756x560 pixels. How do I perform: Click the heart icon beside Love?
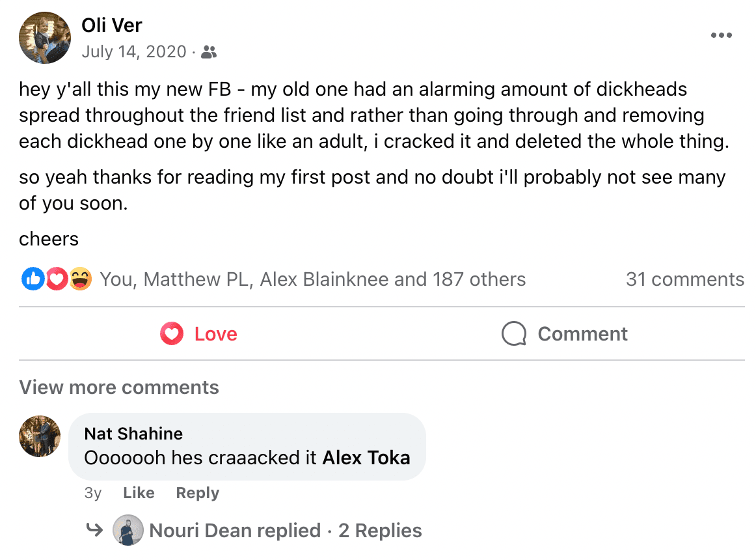tap(172, 334)
